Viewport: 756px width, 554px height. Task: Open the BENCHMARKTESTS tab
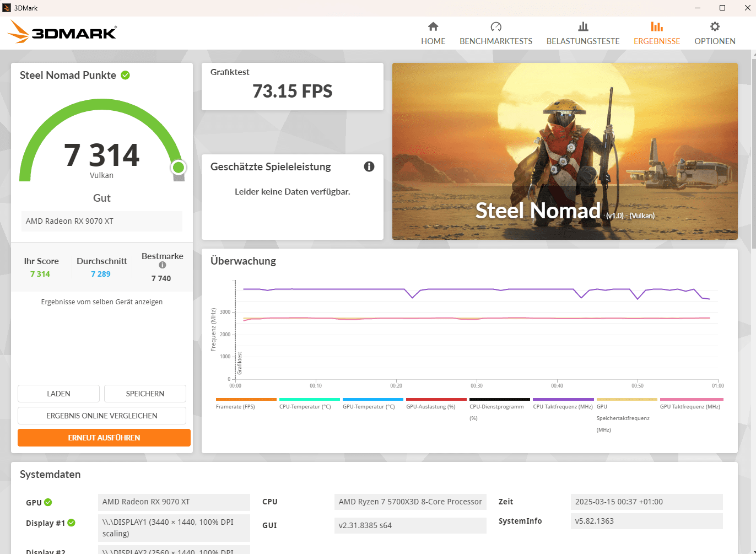click(x=496, y=34)
